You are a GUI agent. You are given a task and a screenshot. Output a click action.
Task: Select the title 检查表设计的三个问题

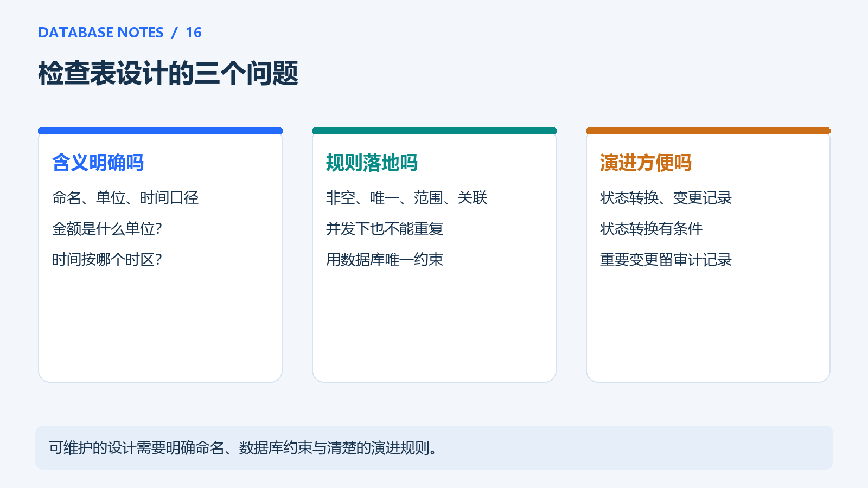tap(168, 73)
